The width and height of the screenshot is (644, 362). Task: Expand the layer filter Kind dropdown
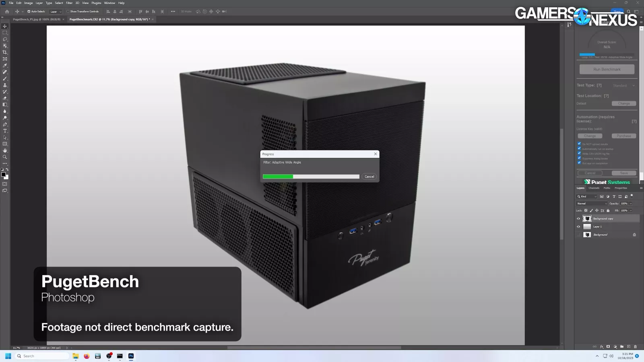click(587, 197)
